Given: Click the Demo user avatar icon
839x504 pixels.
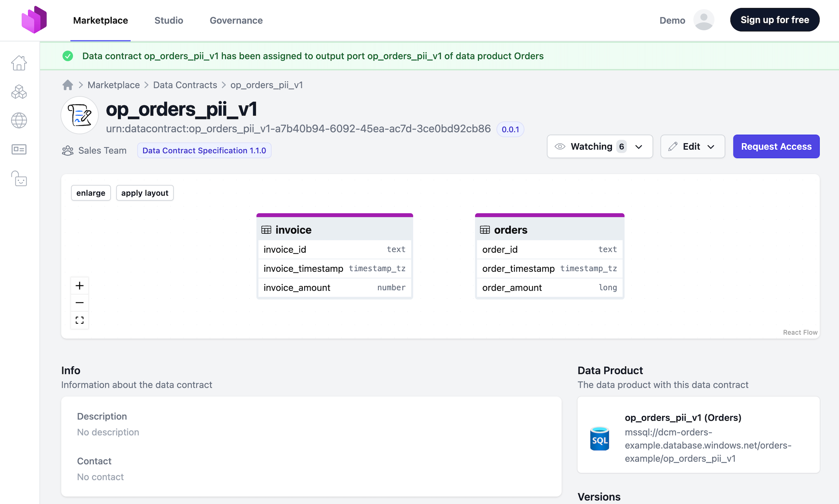Looking at the screenshot, I should click(703, 20).
